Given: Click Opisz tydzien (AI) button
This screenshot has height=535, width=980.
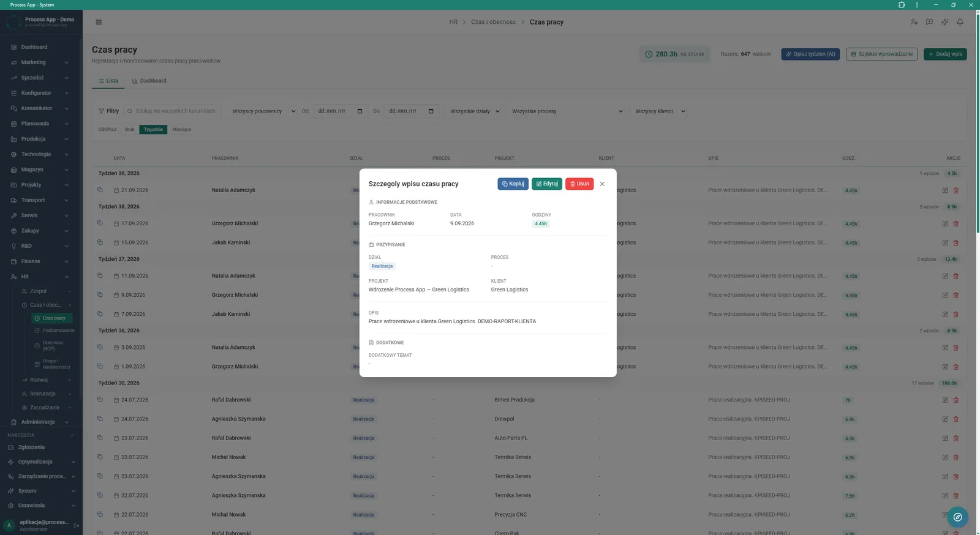Looking at the screenshot, I should [x=810, y=54].
